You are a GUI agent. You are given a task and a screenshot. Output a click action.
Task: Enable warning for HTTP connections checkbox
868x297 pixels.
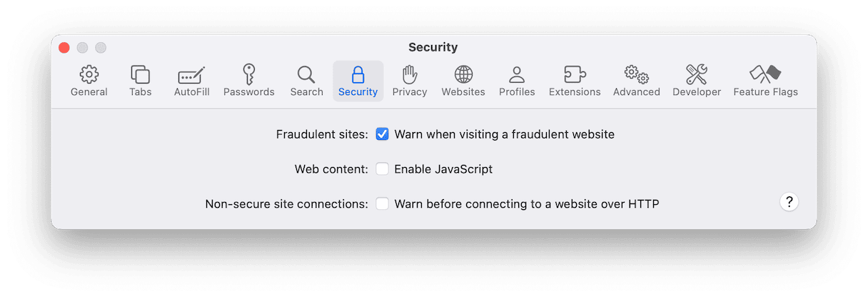point(383,203)
